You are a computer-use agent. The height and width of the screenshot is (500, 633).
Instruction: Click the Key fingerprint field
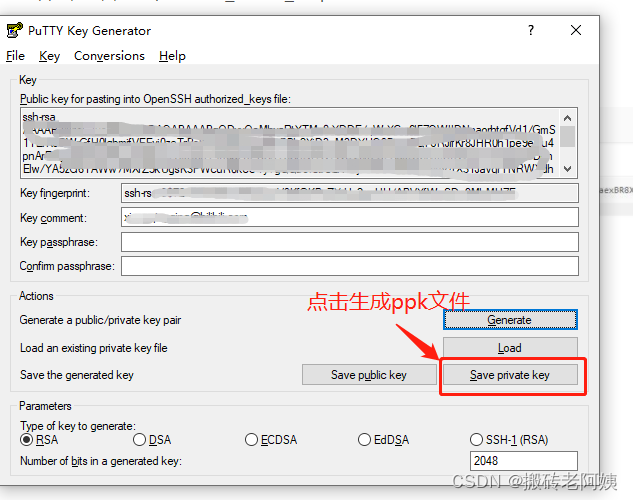[350, 193]
